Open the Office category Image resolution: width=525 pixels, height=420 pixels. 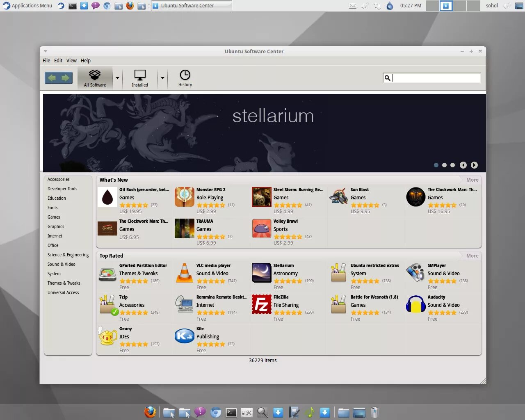[x=53, y=246]
